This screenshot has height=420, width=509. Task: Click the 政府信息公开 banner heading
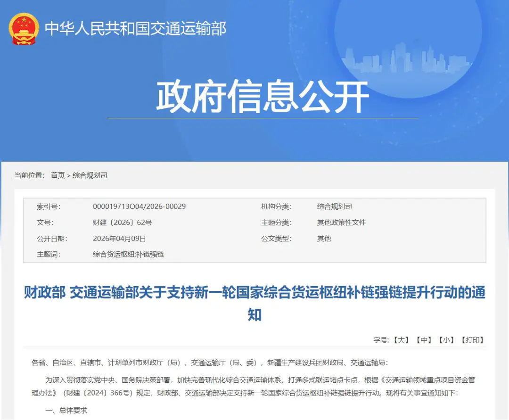pos(262,97)
